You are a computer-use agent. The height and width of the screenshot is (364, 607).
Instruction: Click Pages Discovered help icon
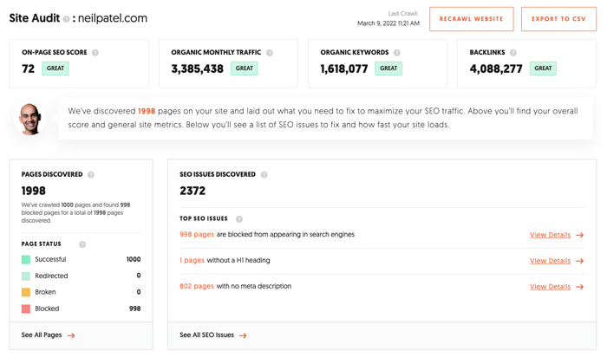click(x=90, y=174)
